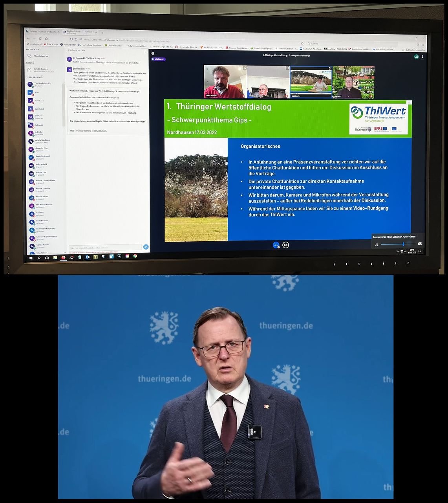Click the connection status icon top right
This screenshot has height=503, width=448.
click(x=416, y=57)
